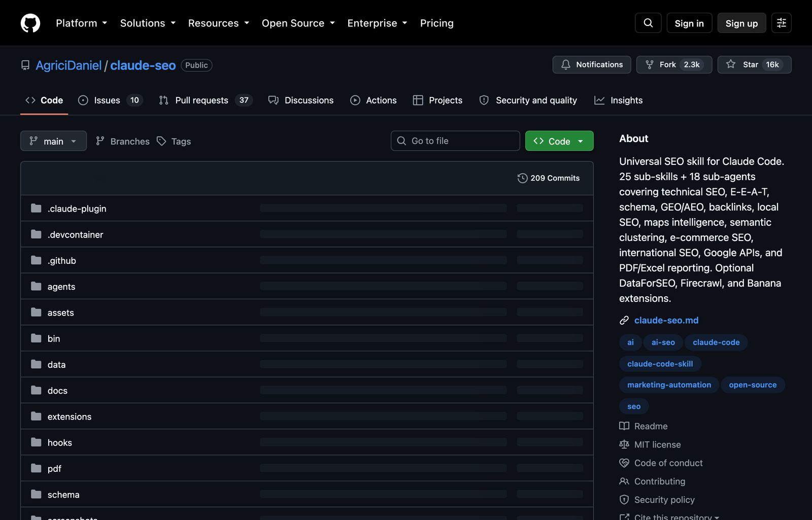Expand the Solutions menu

148,23
